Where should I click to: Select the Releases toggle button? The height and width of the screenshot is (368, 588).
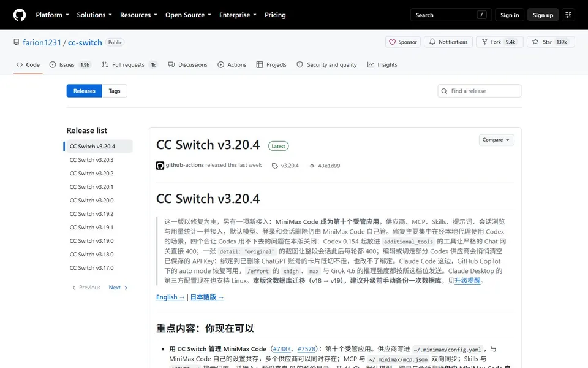[85, 91]
